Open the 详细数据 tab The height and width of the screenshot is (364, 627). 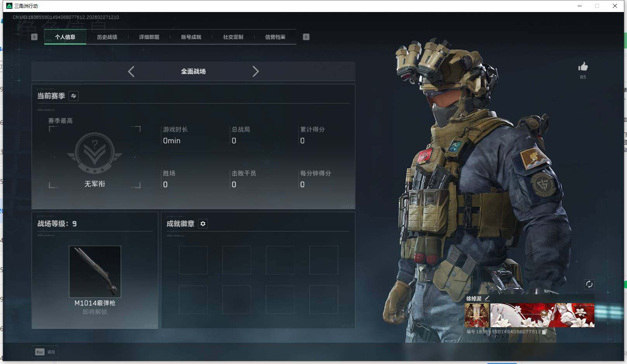tap(149, 37)
